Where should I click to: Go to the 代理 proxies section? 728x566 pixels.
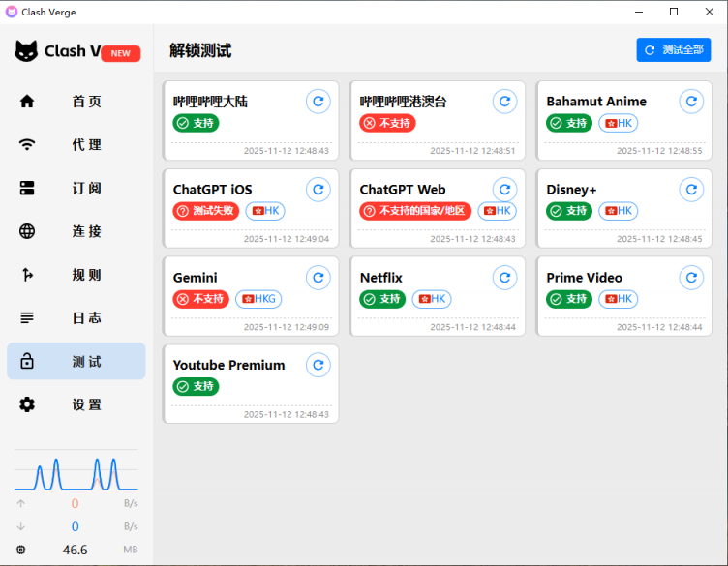(x=76, y=145)
